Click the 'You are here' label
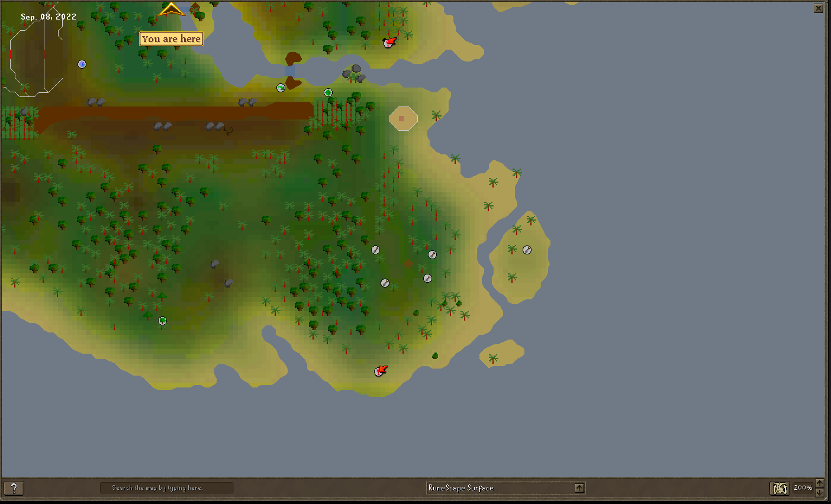Image resolution: width=831 pixels, height=504 pixels. tap(171, 39)
